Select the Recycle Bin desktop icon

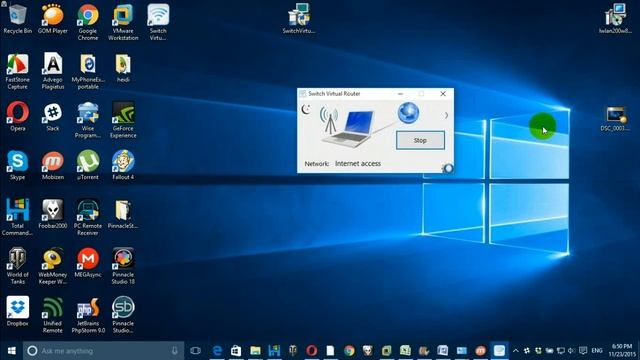(x=18, y=19)
